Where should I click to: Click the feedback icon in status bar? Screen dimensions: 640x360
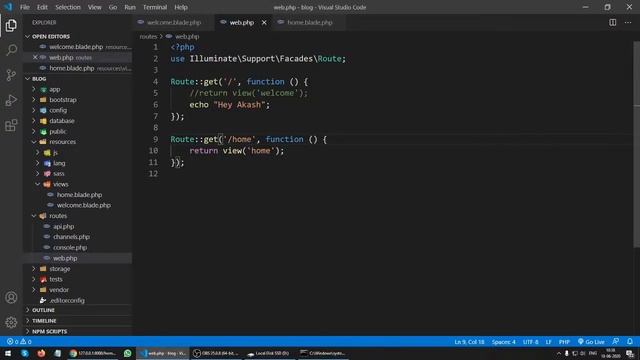[616, 342]
